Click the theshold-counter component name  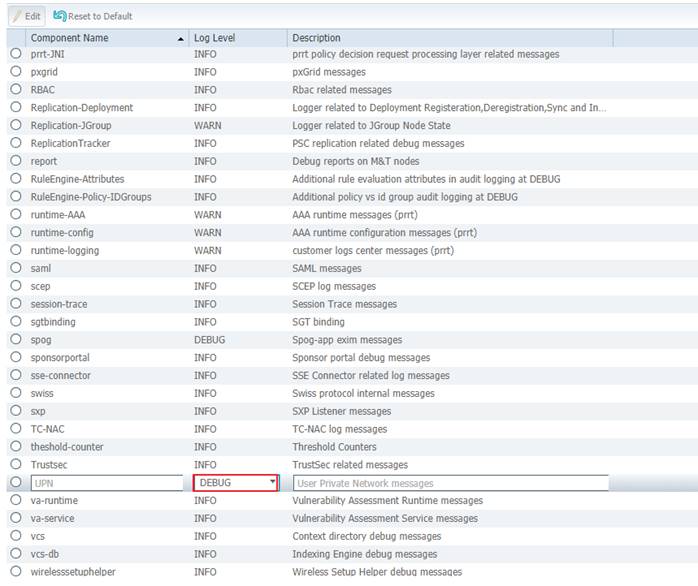click(67, 447)
